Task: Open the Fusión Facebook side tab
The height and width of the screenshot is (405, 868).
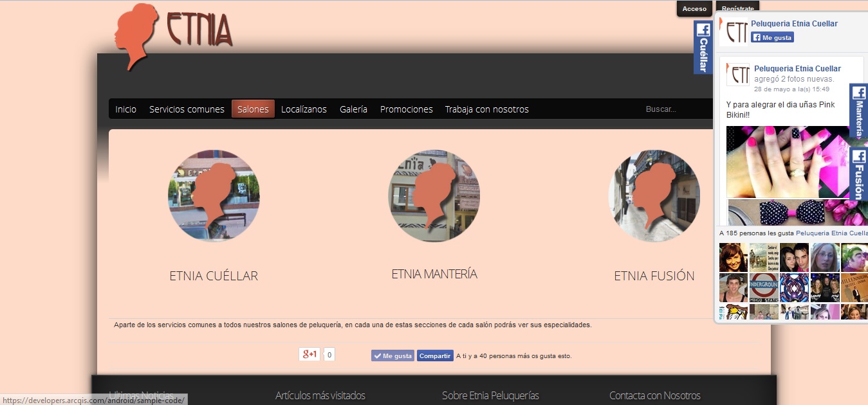Action: (x=858, y=174)
